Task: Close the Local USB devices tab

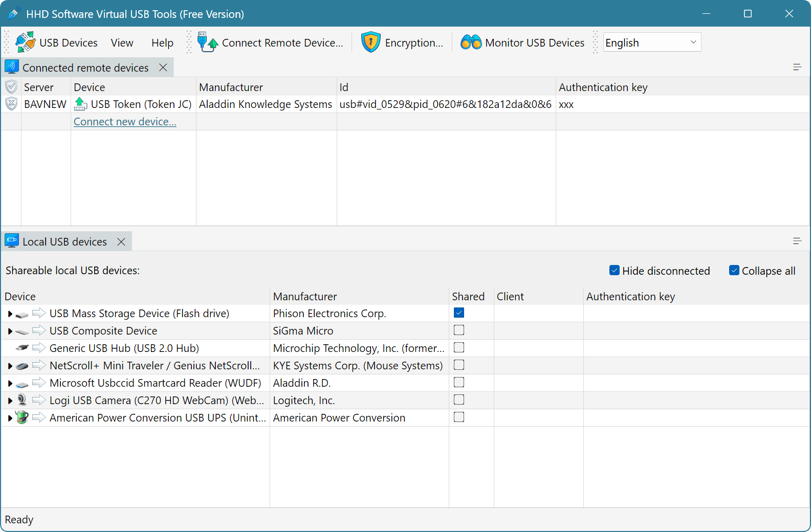Action: click(x=121, y=241)
